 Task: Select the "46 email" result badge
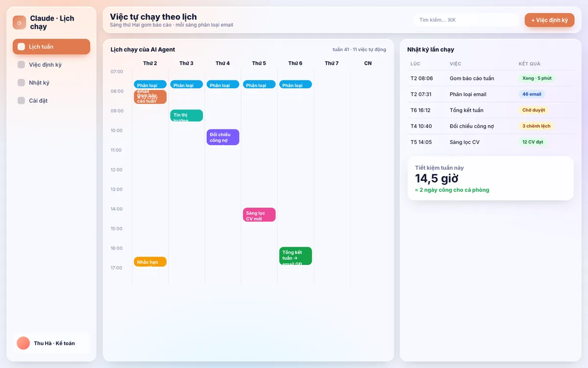point(532,94)
